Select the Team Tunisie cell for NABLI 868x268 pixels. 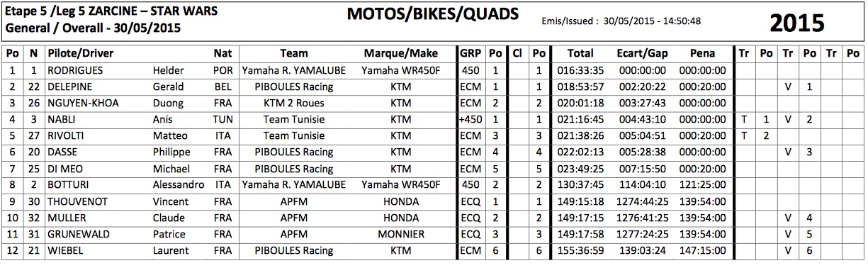tap(293, 119)
